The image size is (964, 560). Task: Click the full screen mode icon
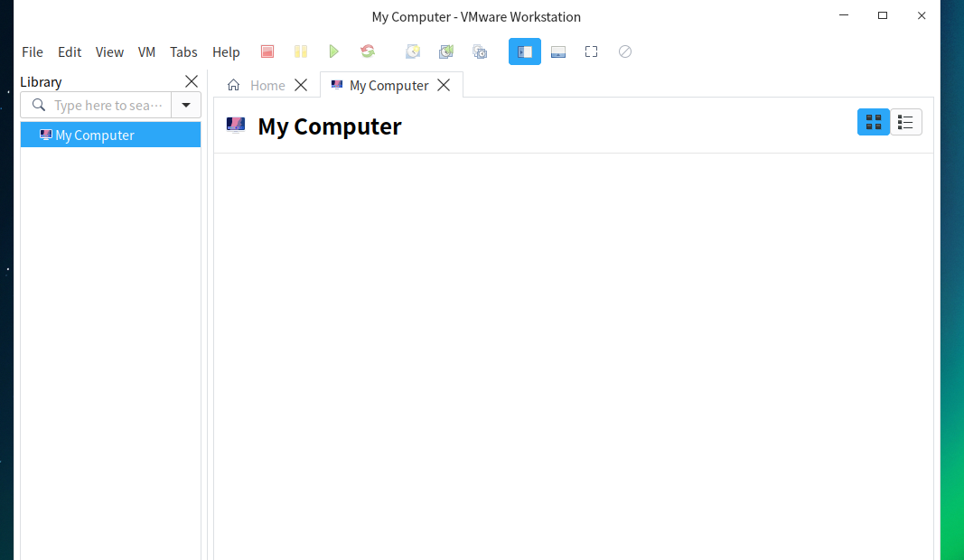coord(592,51)
